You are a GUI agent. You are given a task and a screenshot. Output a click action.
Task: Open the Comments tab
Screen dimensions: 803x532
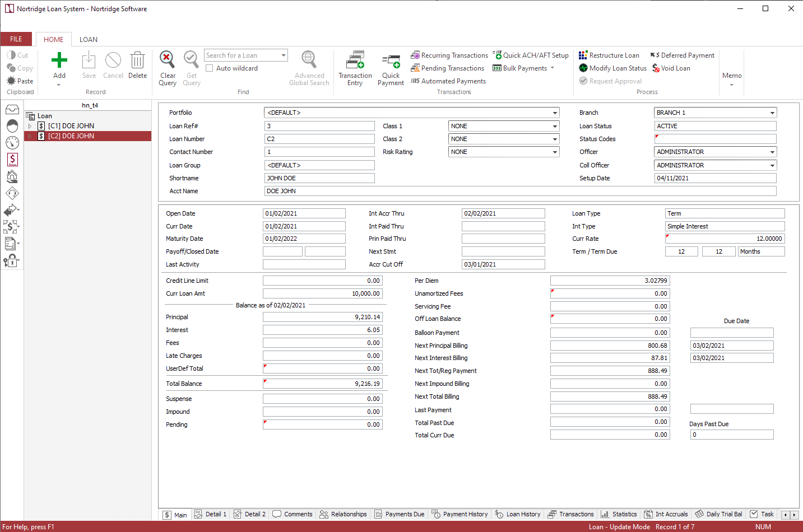pos(293,514)
